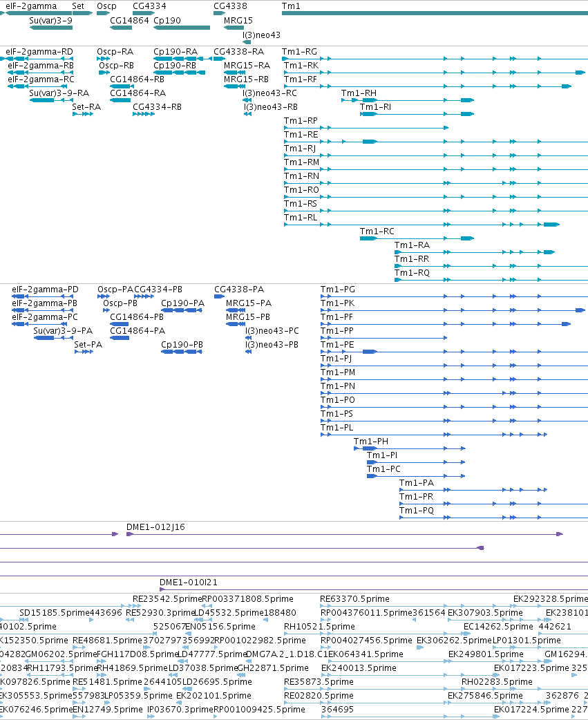
Task: Click the Tm1 gene label
Action: point(291,6)
